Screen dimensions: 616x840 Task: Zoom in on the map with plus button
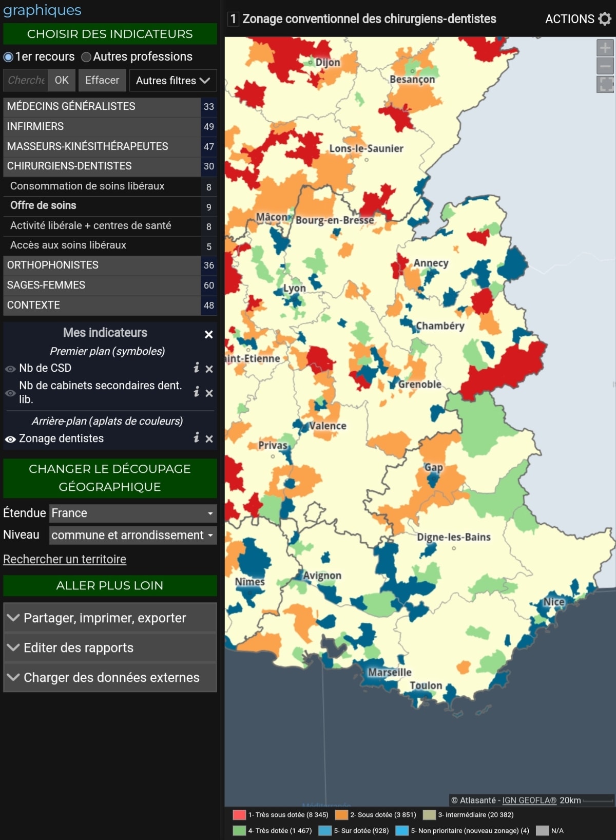[605, 48]
